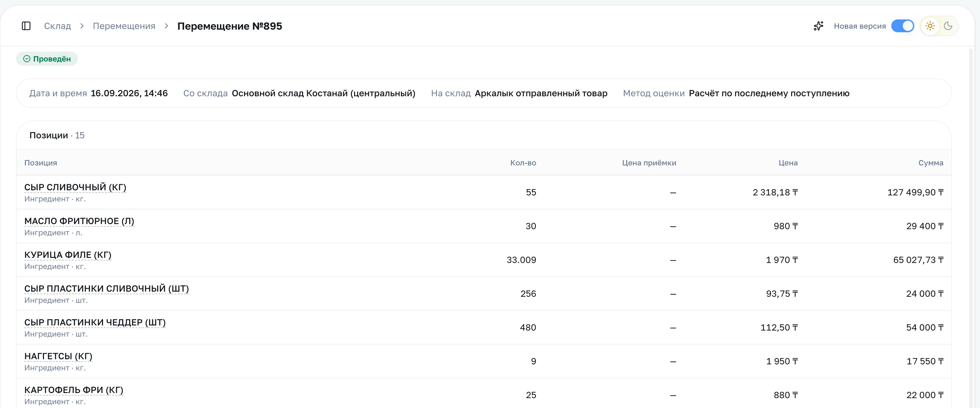
Task: Open МАСЛО ФРИТЮРНОЕ (Л) item link
Action: pyautogui.click(x=79, y=221)
